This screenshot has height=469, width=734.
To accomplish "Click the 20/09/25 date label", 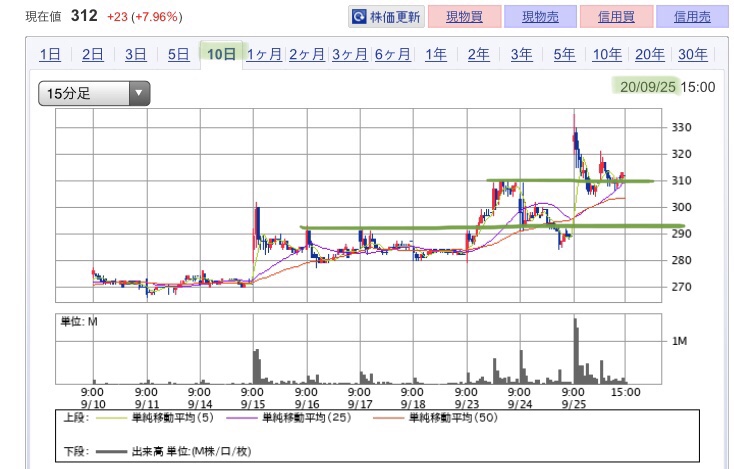I will pos(648,87).
